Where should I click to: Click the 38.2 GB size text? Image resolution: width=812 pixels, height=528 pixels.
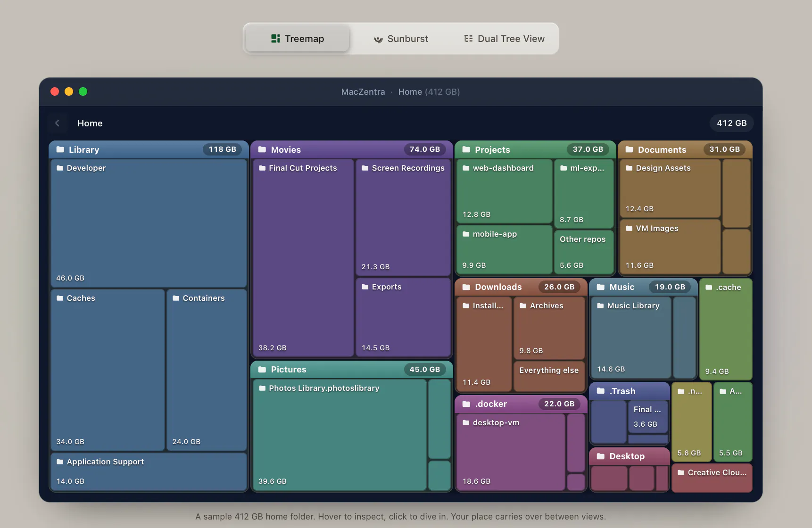tap(273, 348)
